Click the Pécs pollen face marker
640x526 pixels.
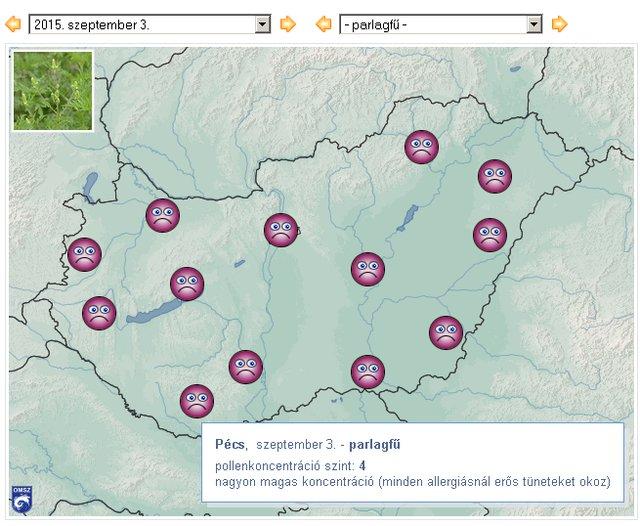tap(197, 401)
